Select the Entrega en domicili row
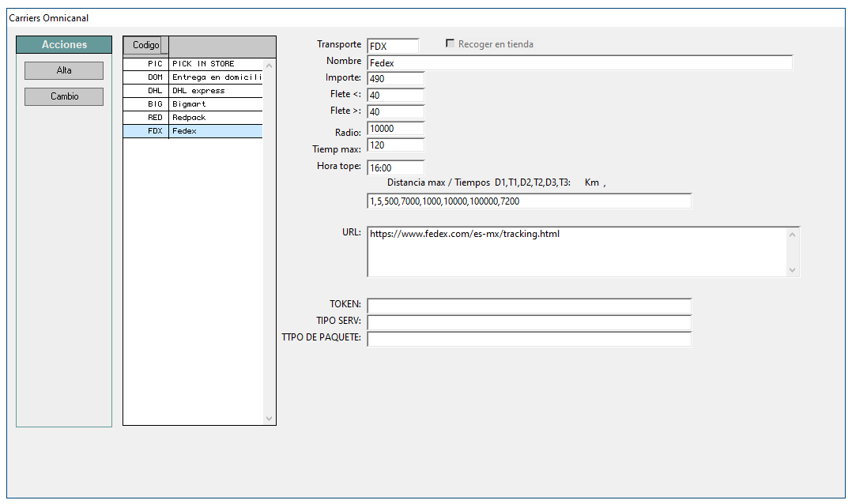Screen dimensions: 852x504 pos(193,77)
